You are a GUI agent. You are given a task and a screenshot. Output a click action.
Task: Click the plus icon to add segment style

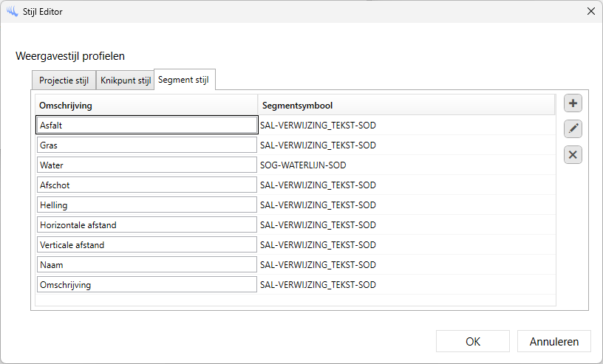[573, 103]
